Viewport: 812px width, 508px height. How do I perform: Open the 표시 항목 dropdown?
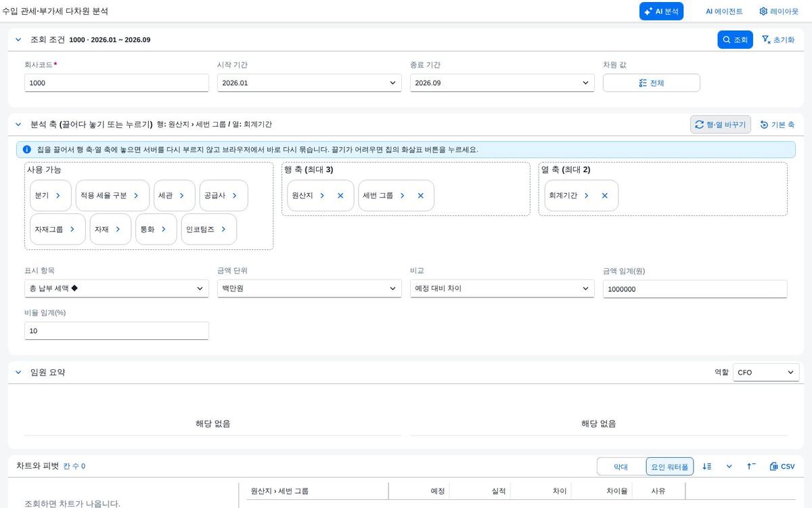click(116, 289)
